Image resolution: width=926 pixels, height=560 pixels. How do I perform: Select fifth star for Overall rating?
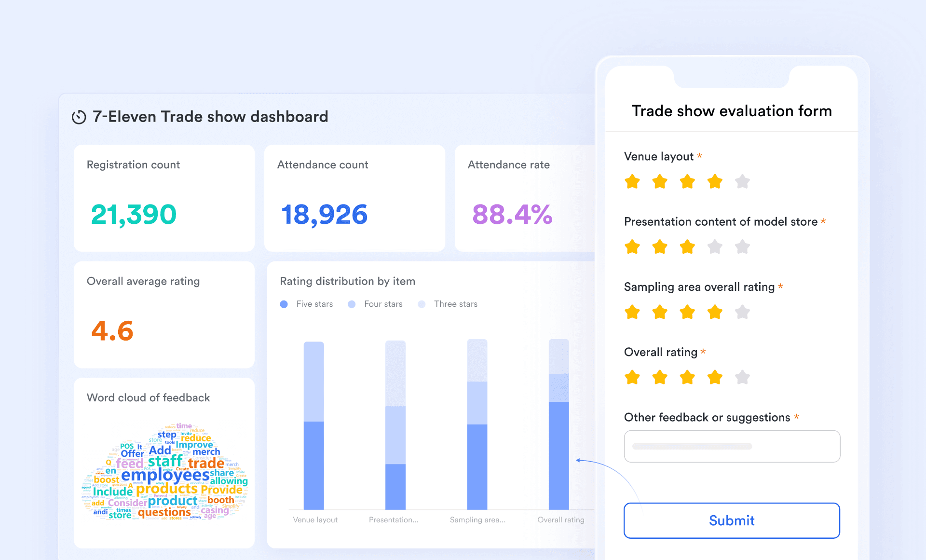[x=742, y=377]
